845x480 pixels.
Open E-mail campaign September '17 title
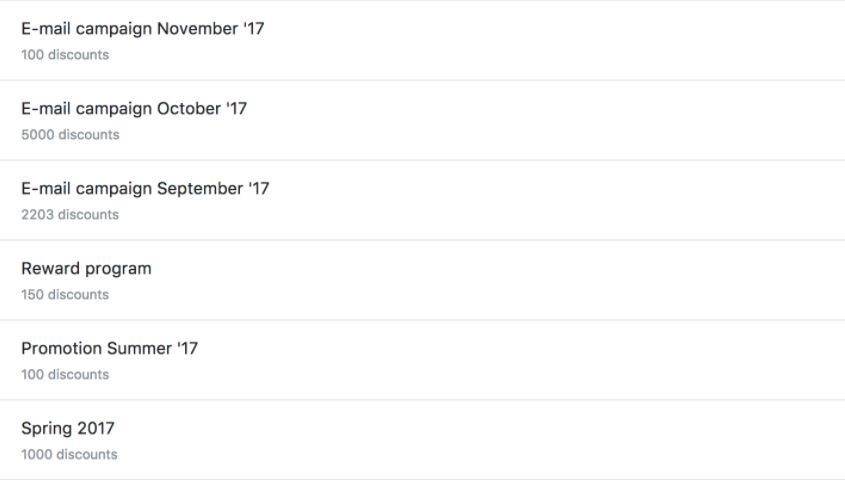145,189
